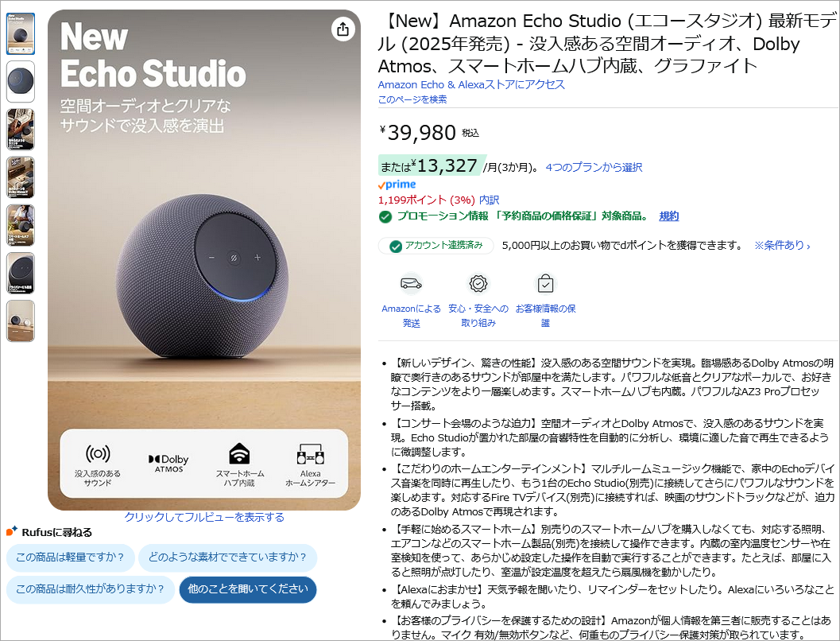Click the このページを検索 link
This screenshot has width=840, height=641.
412,99
